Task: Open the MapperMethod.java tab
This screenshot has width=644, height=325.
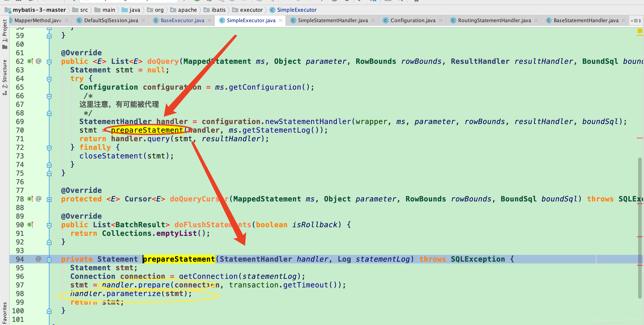Action: click(37, 20)
